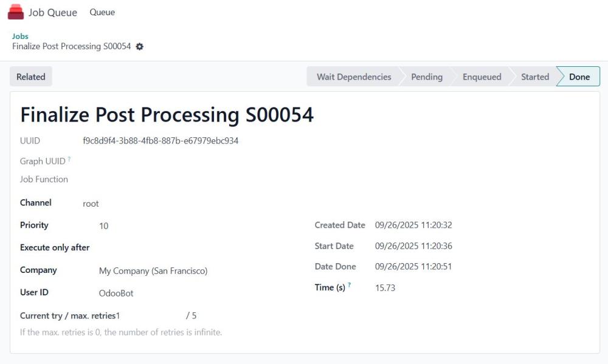The height and width of the screenshot is (364, 608).
Task: Click the Job Queue app logo icon
Action: pyautogui.click(x=16, y=12)
